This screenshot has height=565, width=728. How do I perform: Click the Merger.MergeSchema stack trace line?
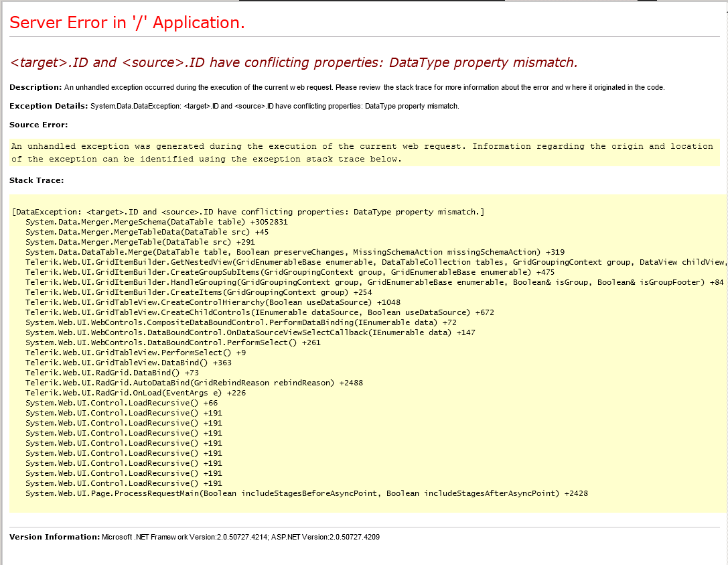click(157, 222)
